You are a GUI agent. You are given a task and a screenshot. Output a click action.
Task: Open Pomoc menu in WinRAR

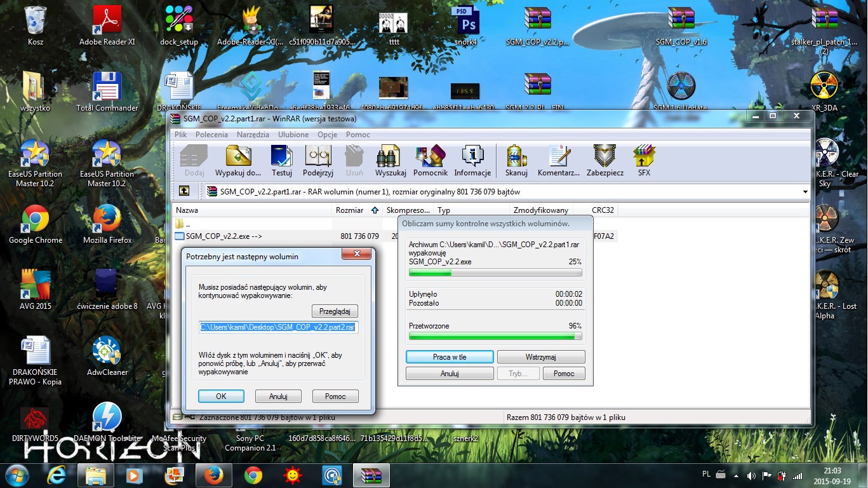coord(358,135)
